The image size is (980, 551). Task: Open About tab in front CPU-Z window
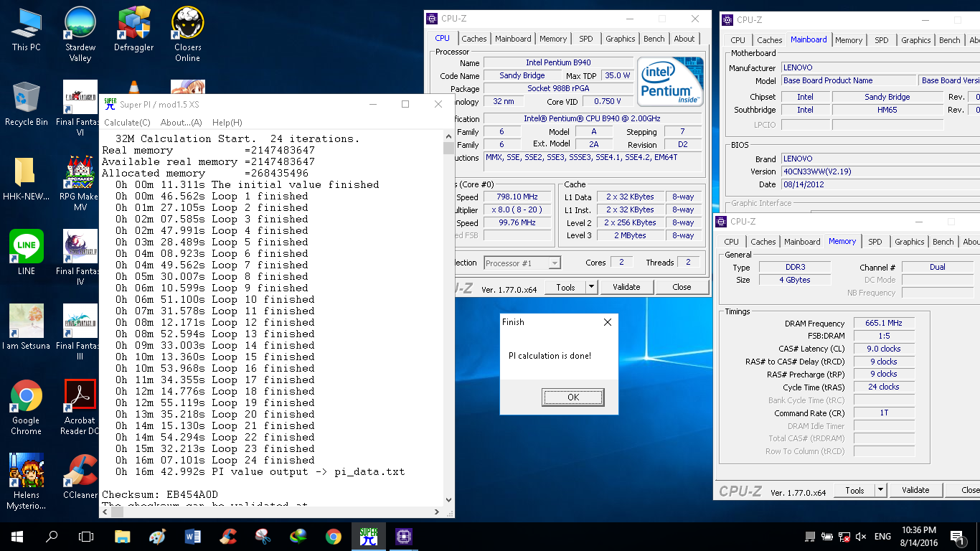tap(684, 39)
